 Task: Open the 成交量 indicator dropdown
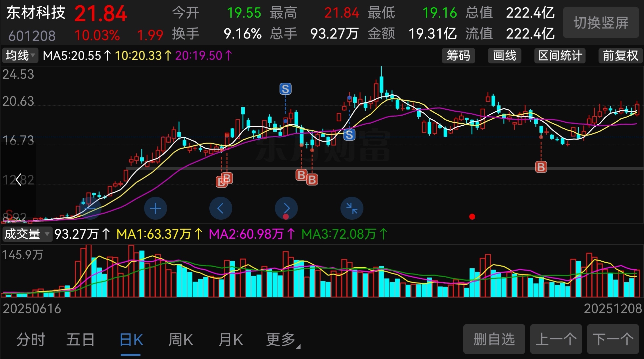pos(27,234)
